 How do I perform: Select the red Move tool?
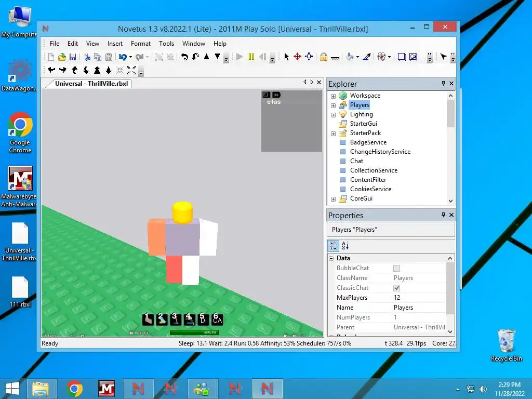(x=297, y=57)
